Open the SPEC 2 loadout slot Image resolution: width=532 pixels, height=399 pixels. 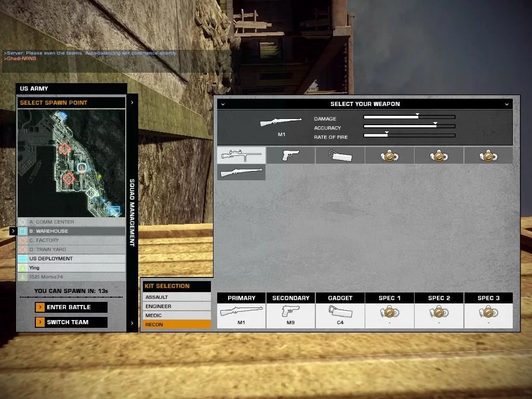(x=439, y=311)
